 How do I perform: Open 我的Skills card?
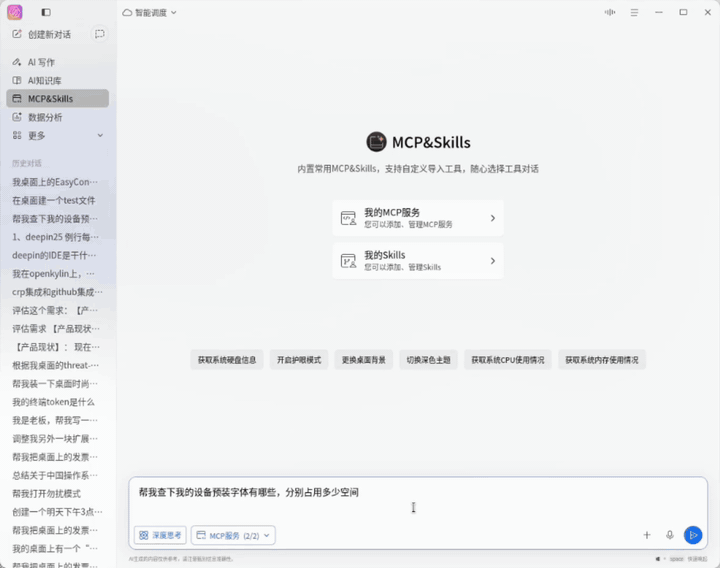point(418,261)
